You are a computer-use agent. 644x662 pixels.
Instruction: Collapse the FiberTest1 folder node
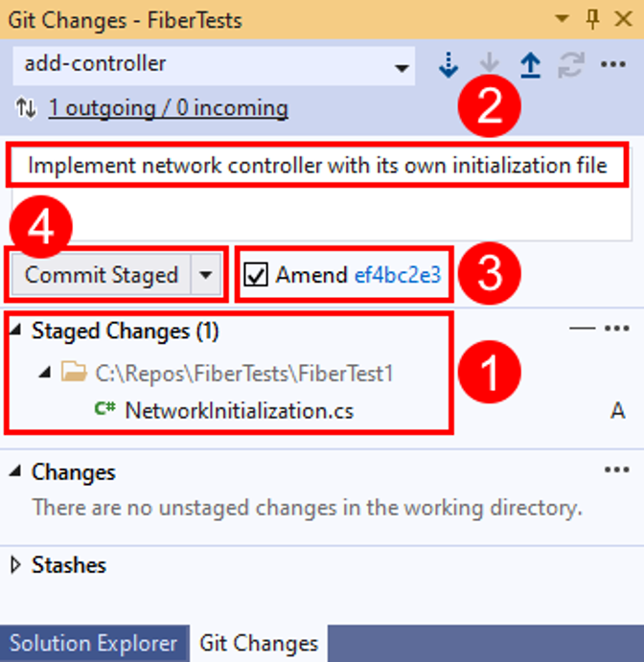point(44,373)
